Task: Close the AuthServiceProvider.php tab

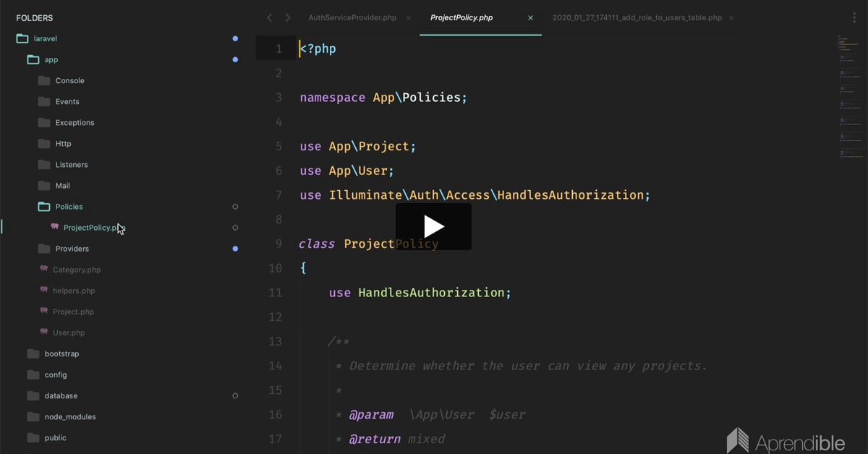Action: (409, 17)
